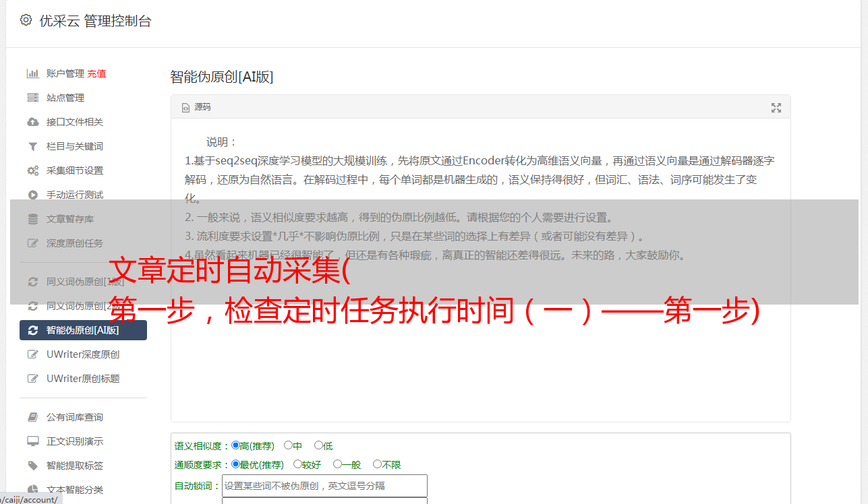Click the 通顺度要求 label
The height and width of the screenshot is (504, 868).
[x=202, y=465]
